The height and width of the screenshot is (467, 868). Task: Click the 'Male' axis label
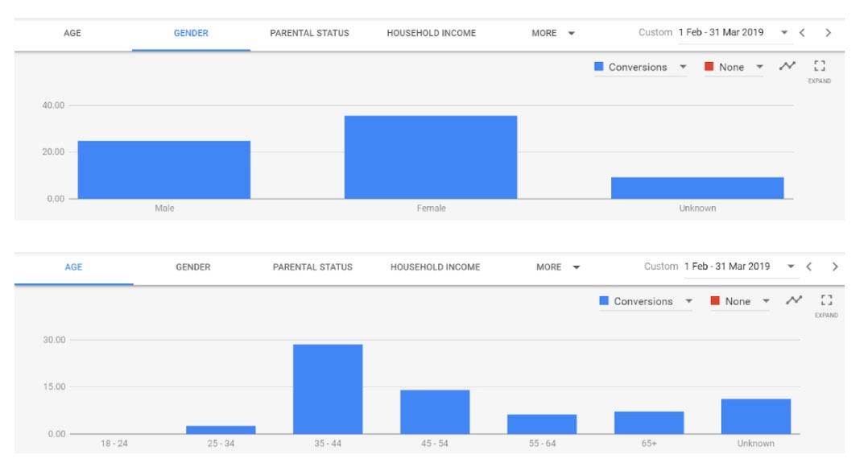(x=164, y=208)
